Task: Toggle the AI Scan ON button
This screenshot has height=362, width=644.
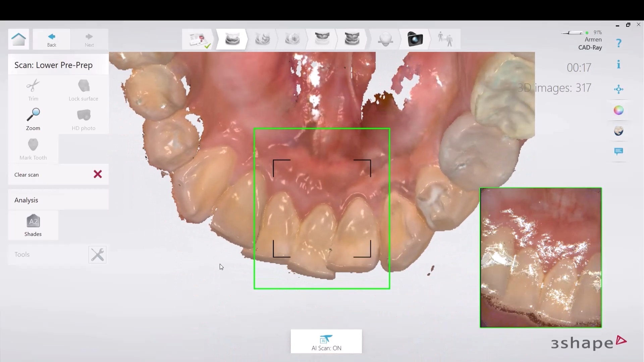Action: point(326,342)
